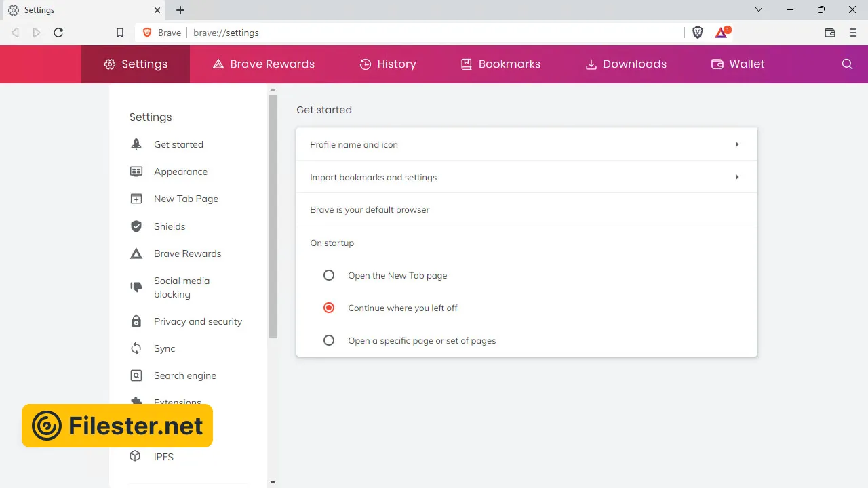The width and height of the screenshot is (868, 488).
Task: Open the tab search dropdown chevron in title bar
Action: 759,10
